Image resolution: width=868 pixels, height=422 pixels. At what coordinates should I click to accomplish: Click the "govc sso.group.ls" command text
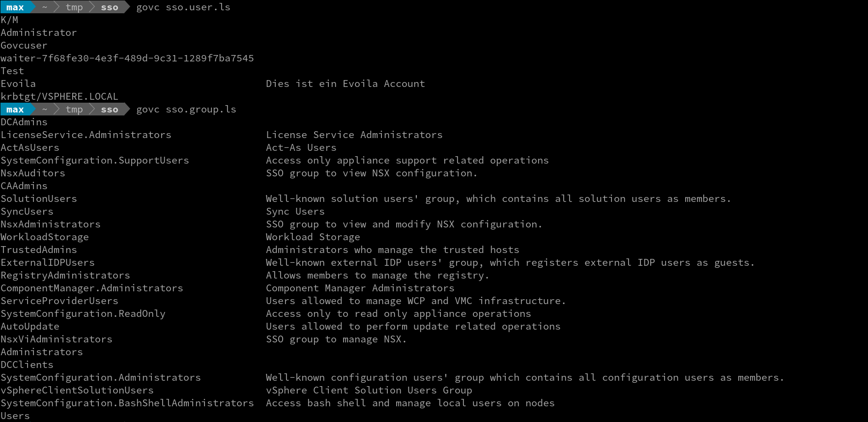(x=186, y=110)
